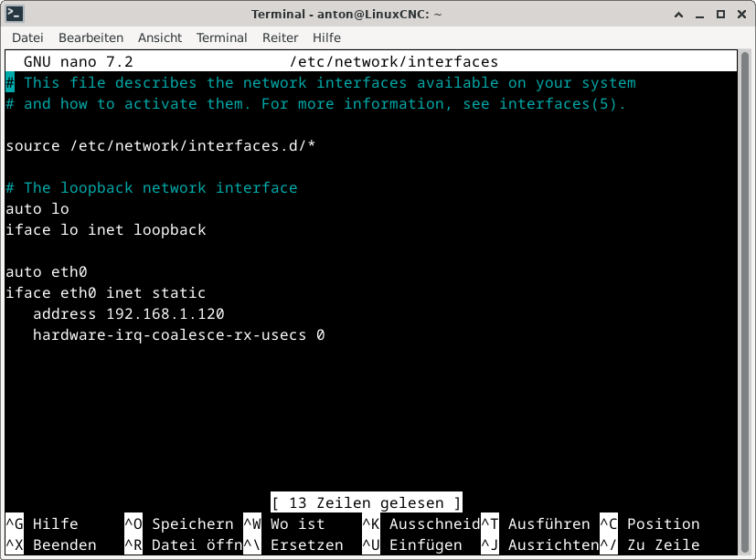Click the first comment line 'This file describes'
The height and width of the screenshot is (560, 756).
(x=321, y=83)
